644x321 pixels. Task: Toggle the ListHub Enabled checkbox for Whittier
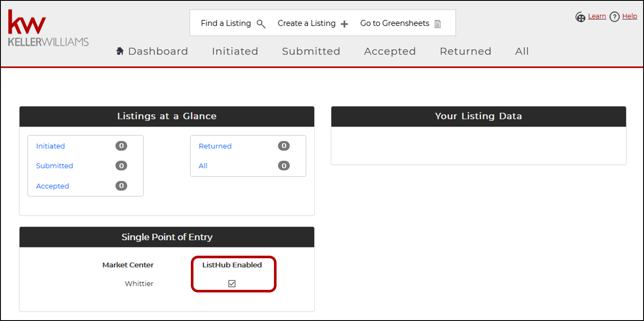tap(232, 283)
